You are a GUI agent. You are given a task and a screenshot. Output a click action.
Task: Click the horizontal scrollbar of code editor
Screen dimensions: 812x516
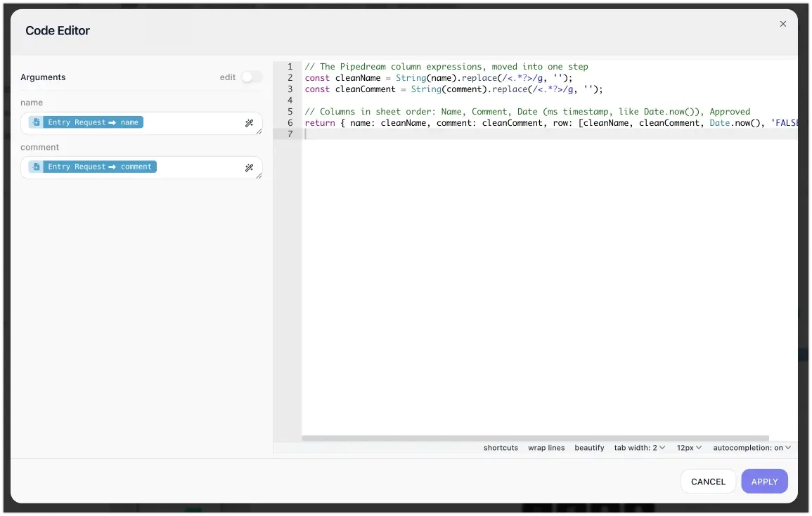535,438
